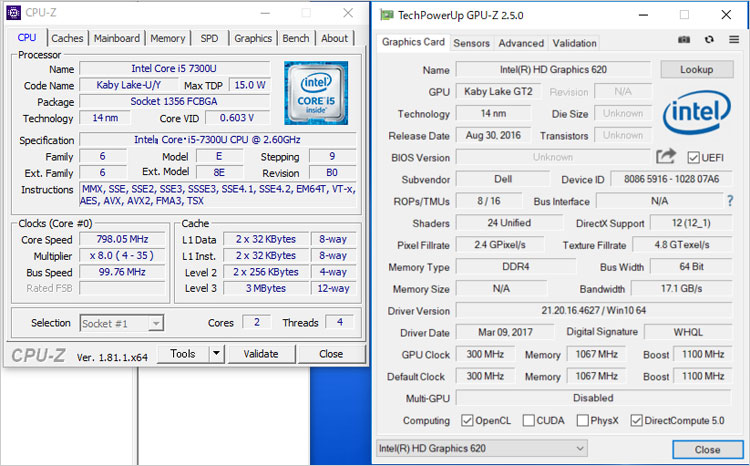Open the Bench tab
The image size is (750, 466).
(296, 38)
